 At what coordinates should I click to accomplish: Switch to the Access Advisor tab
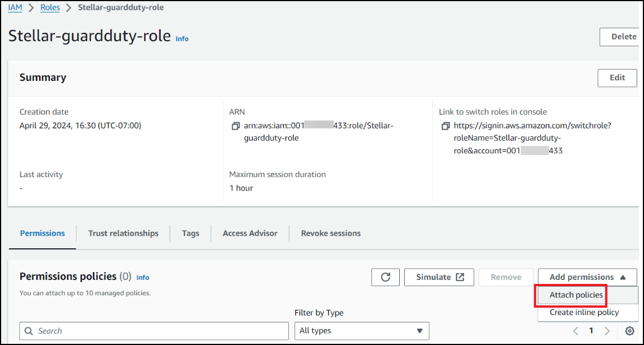pyautogui.click(x=250, y=233)
